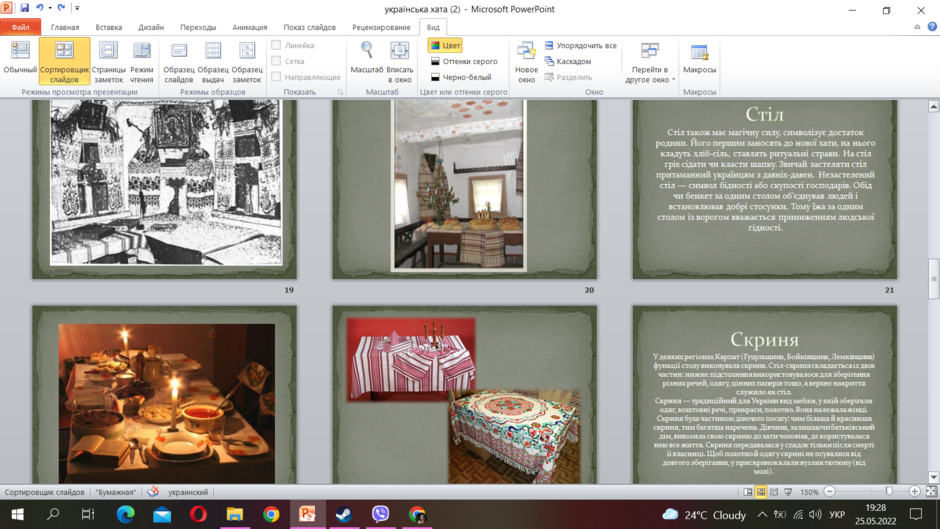
Task: Switch to the Переходы tab
Action: point(198,27)
